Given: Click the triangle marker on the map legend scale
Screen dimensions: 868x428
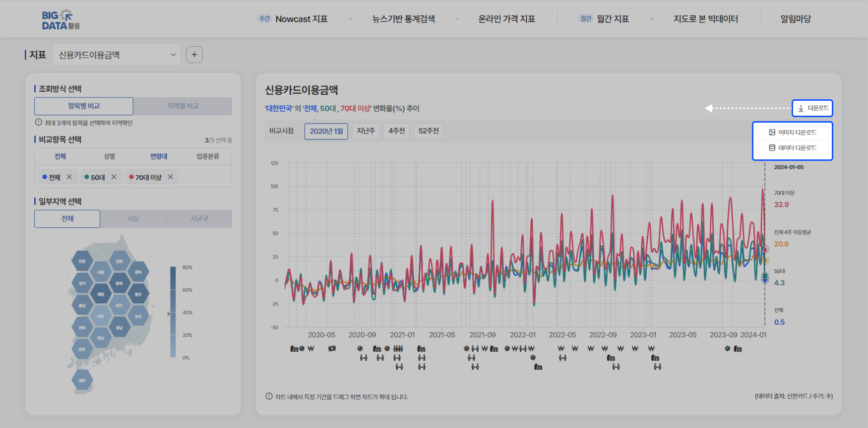Looking at the screenshot, I should point(169,314).
